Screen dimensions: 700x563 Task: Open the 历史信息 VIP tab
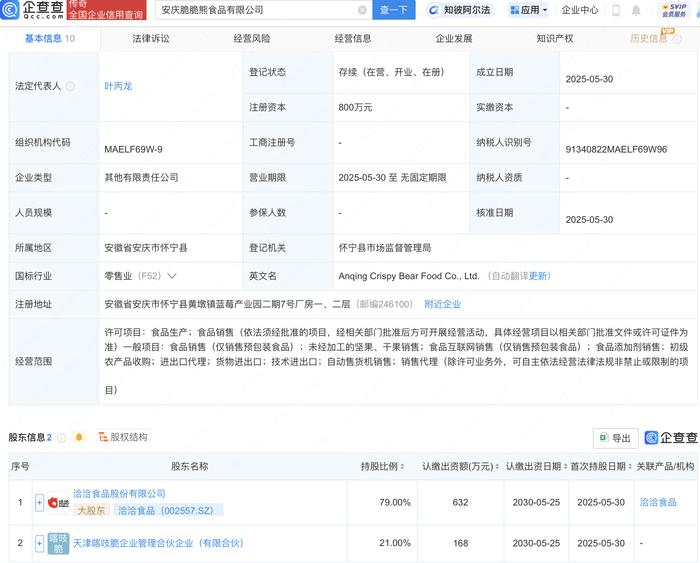(648, 39)
